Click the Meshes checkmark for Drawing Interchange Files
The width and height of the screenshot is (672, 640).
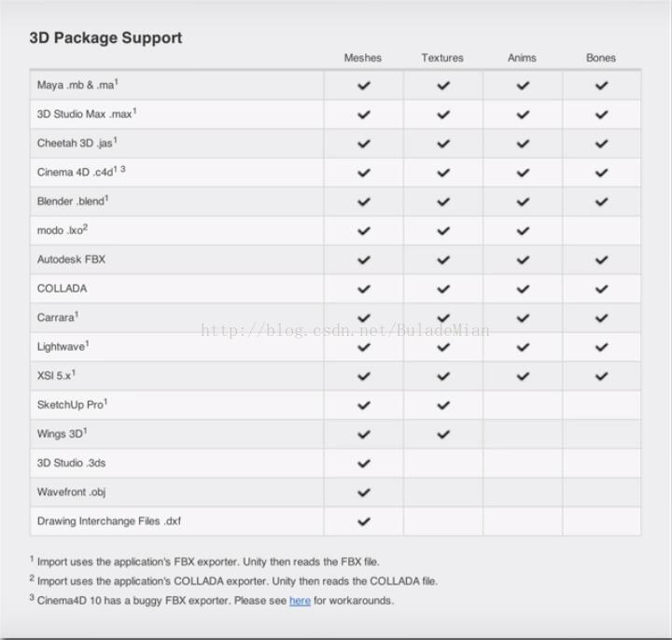pyautogui.click(x=363, y=522)
